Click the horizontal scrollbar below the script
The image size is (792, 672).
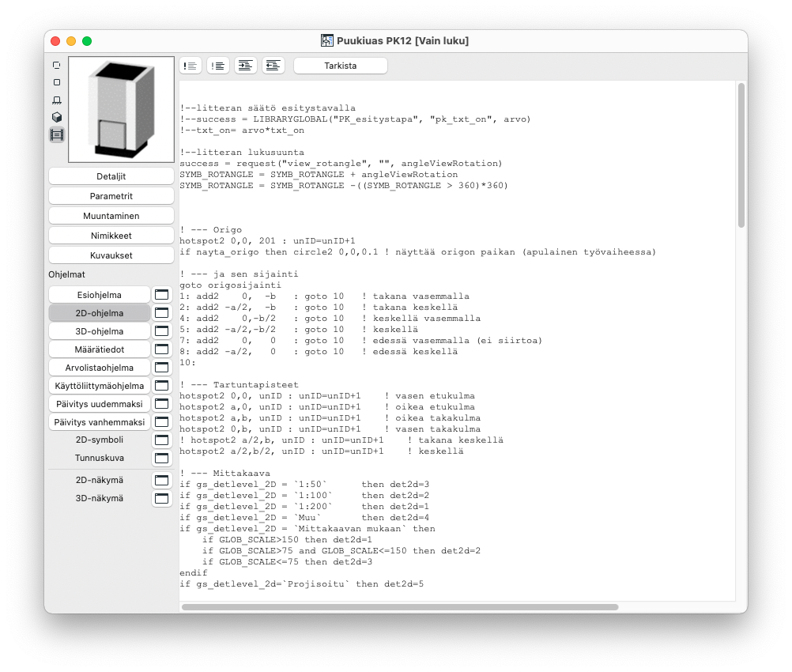point(399,607)
